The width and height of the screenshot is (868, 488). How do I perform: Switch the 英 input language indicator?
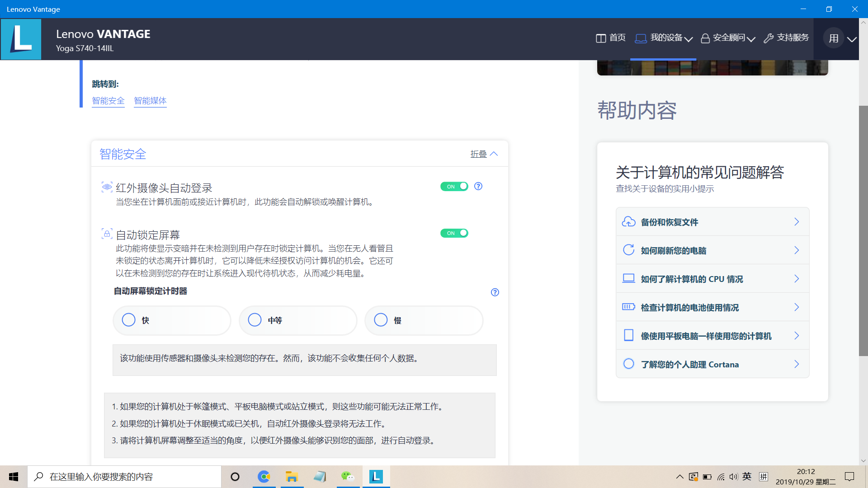tap(747, 477)
